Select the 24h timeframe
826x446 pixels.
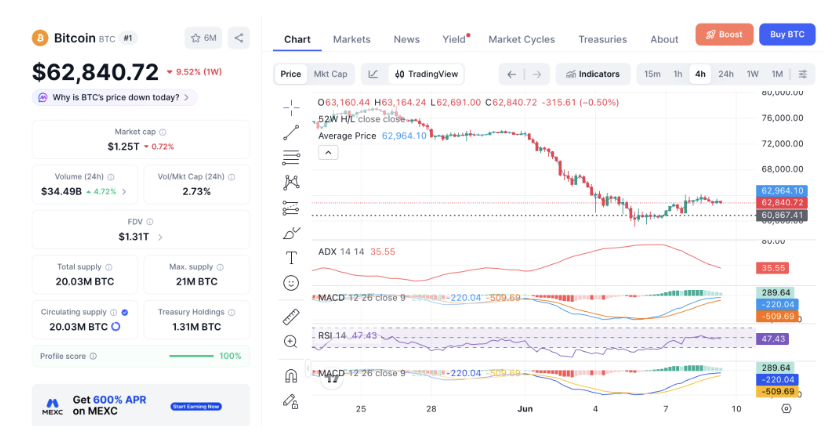click(x=726, y=74)
